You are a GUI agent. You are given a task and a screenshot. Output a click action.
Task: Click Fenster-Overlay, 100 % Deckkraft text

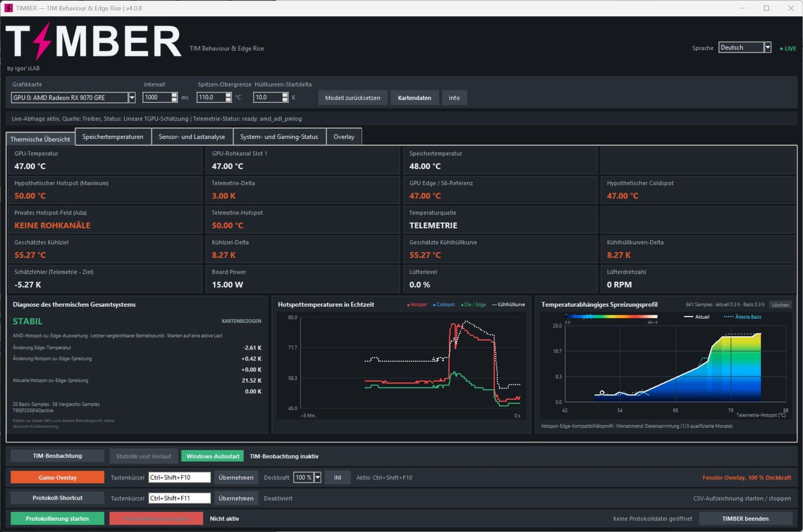click(747, 478)
